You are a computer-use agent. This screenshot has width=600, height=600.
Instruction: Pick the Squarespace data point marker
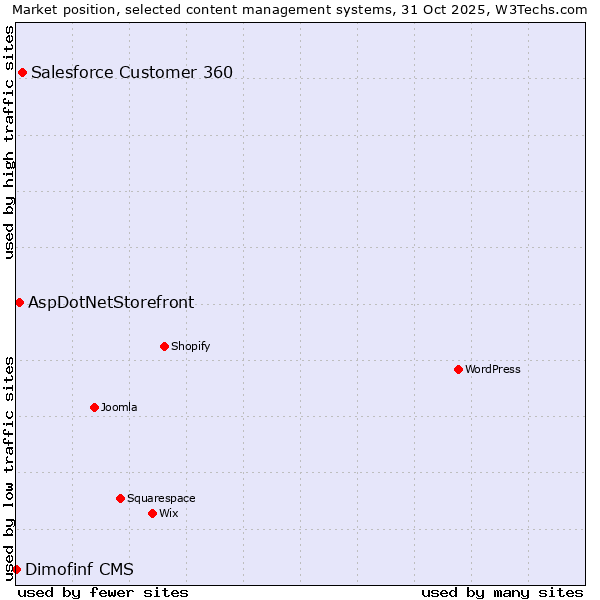tap(120, 498)
